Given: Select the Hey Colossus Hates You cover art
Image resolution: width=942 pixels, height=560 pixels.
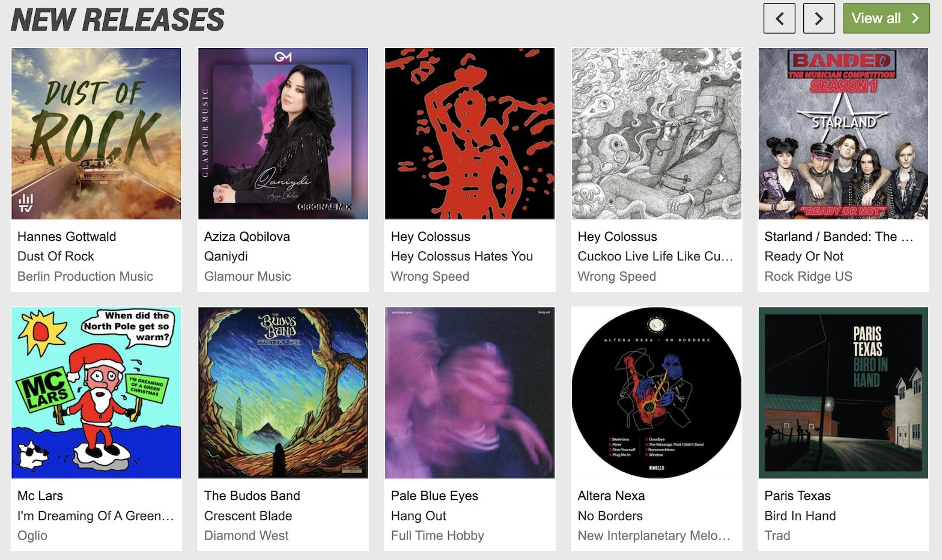Looking at the screenshot, I should click(x=470, y=133).
